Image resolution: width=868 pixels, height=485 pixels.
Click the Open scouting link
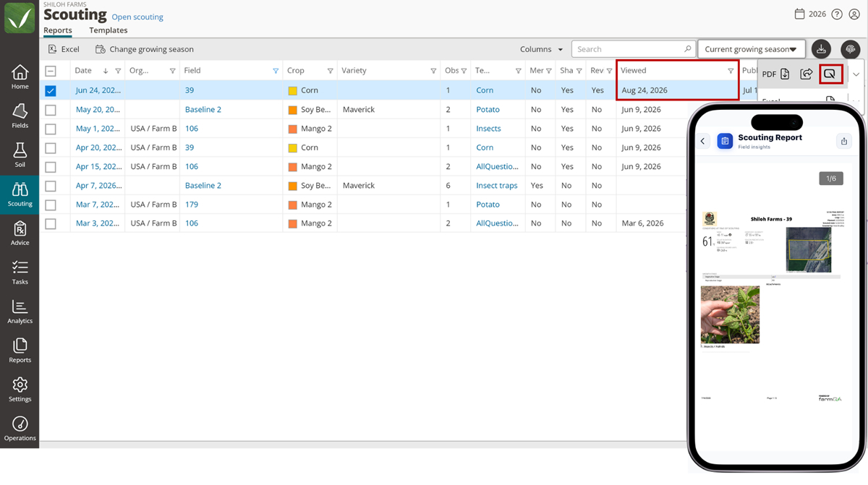point(137,17)
